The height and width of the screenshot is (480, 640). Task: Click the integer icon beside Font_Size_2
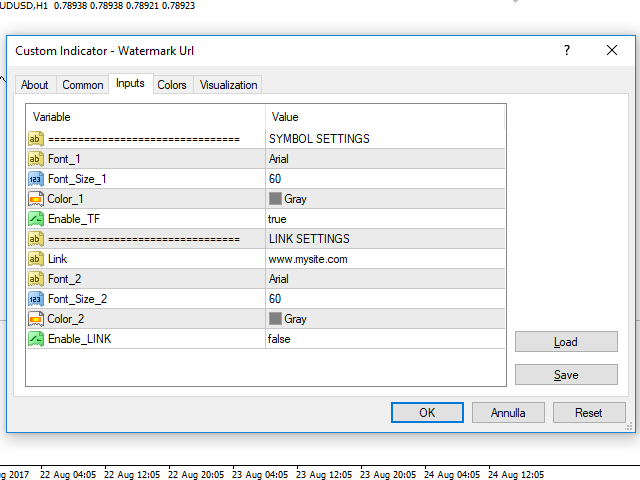pos(36,299)
